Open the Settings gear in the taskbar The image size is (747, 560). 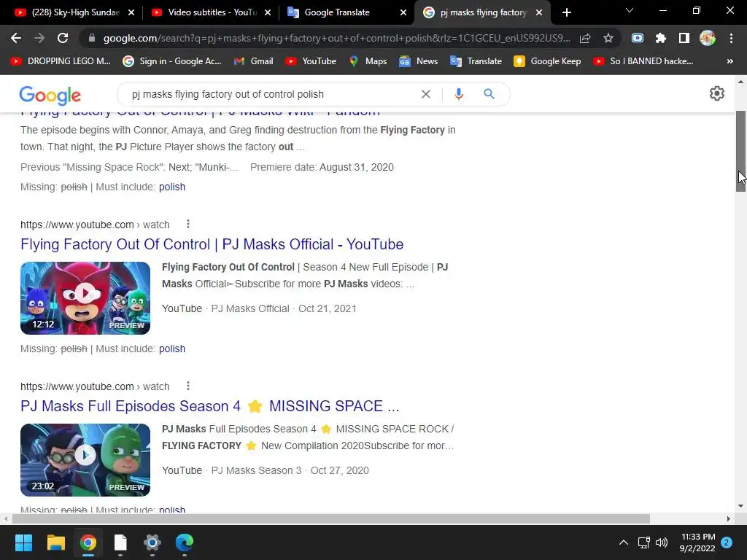152,542
